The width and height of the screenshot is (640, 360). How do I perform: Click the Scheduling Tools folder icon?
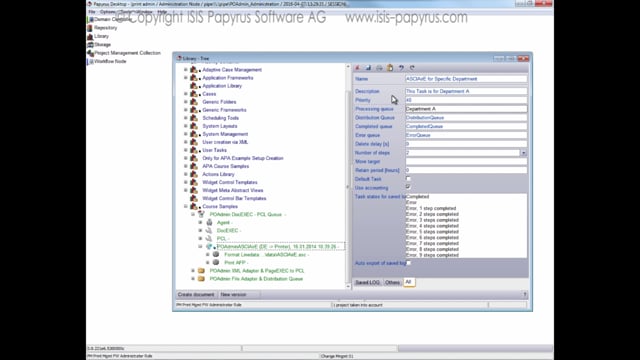coord(194,118)
